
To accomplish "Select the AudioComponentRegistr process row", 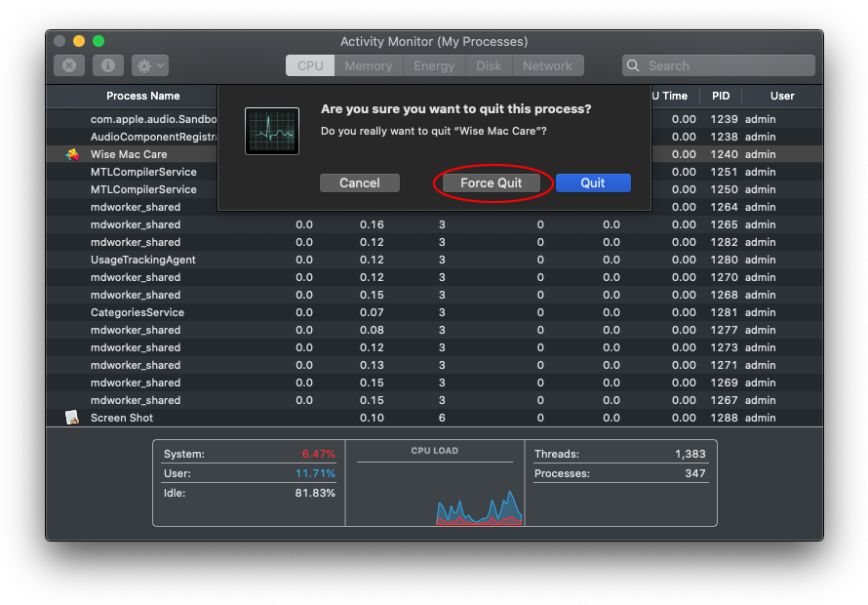I will pyautogui.click(x=435, y=137).
